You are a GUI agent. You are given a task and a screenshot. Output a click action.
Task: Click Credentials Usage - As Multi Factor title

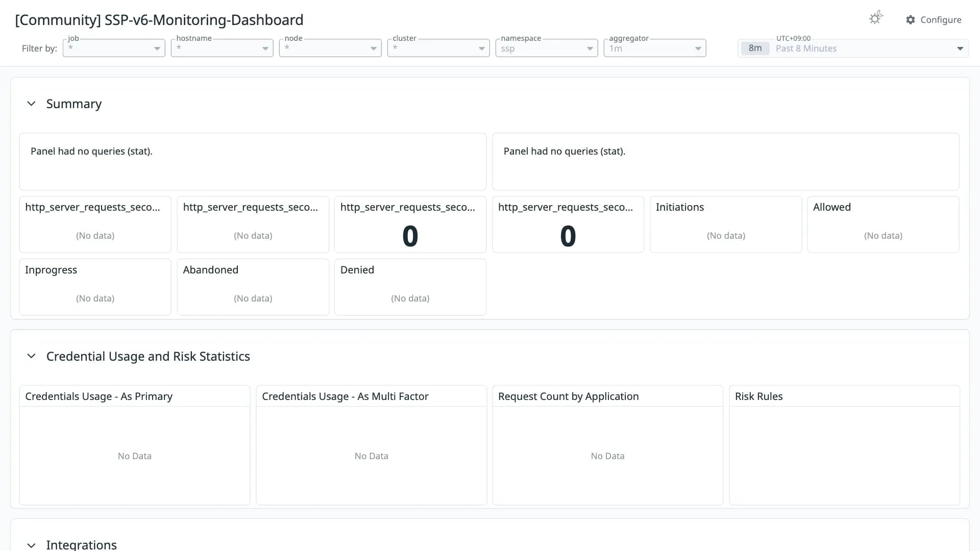pyautogui.click(x=345, y=396)
